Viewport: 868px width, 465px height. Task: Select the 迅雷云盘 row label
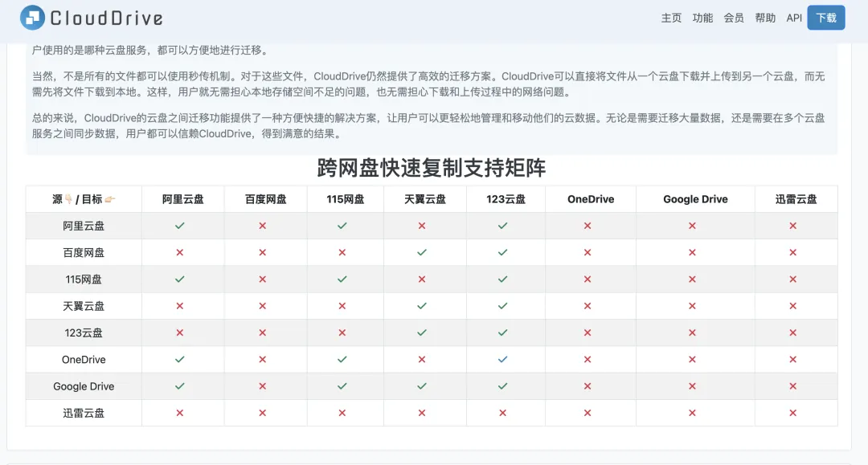pyautogui.click(x=84, y=413)
